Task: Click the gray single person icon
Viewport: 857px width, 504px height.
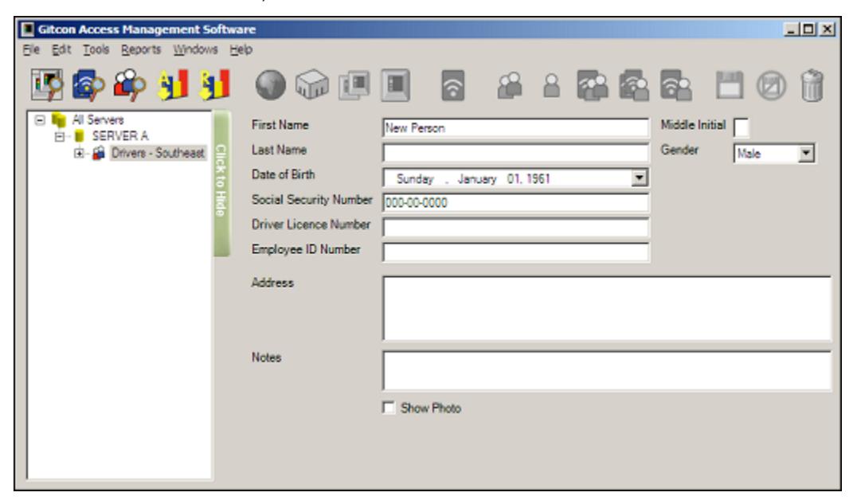Action: click(551, 86)
